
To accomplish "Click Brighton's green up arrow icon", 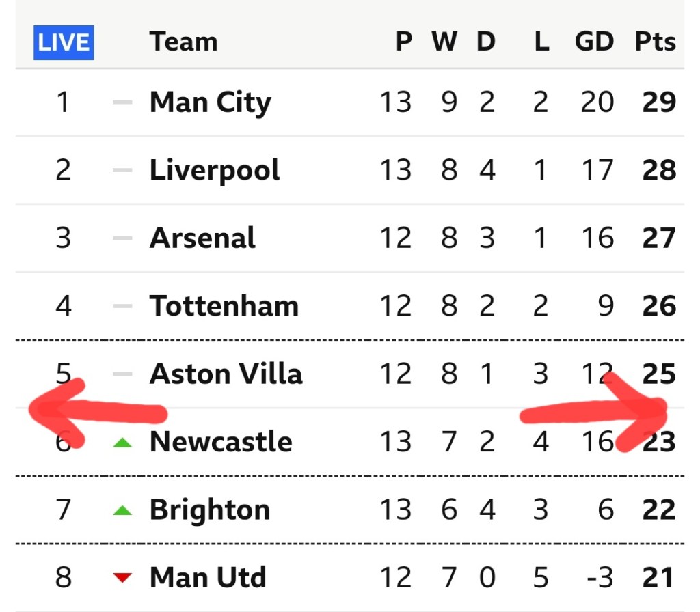I will [x=122, y=510].
